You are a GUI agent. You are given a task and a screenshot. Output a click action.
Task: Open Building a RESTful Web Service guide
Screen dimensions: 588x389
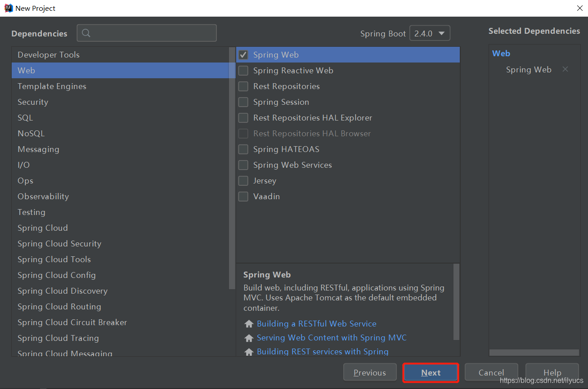(317, 324)
